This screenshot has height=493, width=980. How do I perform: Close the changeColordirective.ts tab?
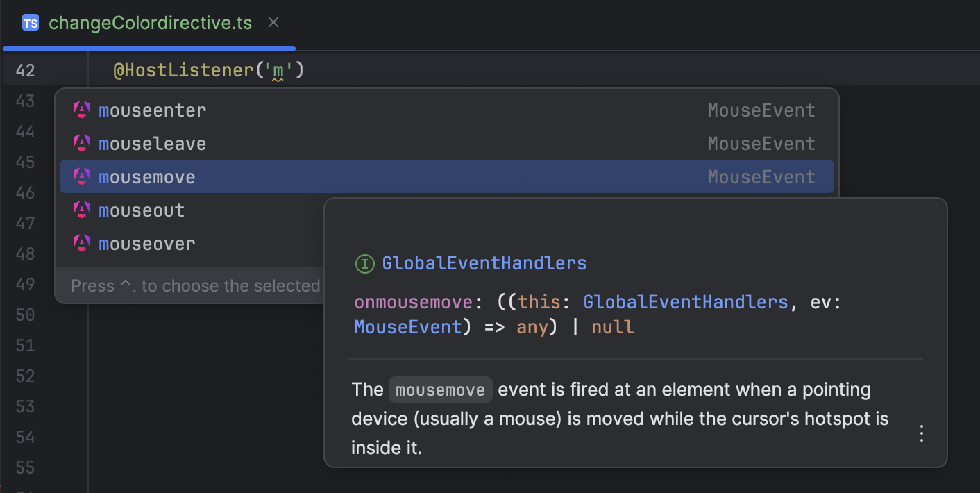(x=273, y=22)
